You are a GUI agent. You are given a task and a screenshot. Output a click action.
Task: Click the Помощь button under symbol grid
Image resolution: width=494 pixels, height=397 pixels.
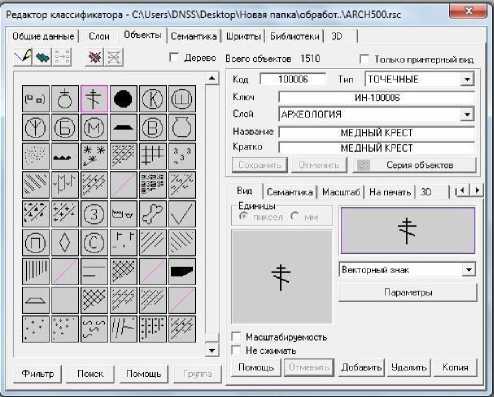click(x=143, y=374)
